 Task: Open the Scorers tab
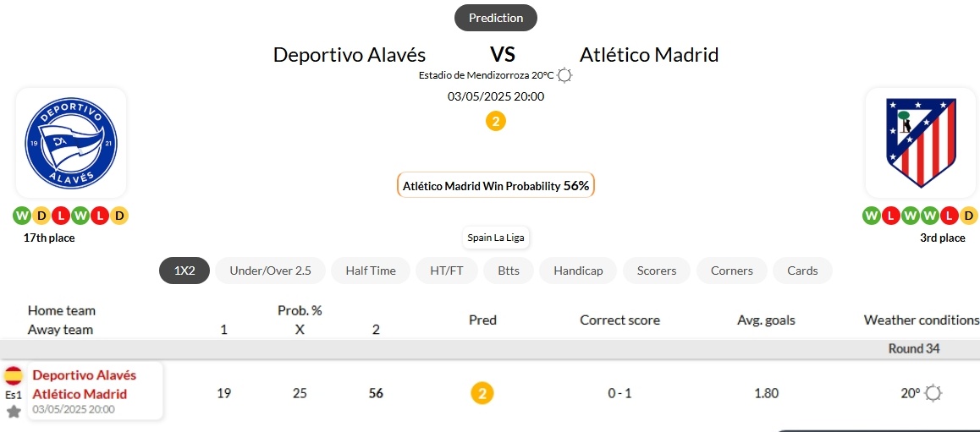(657, 271)
